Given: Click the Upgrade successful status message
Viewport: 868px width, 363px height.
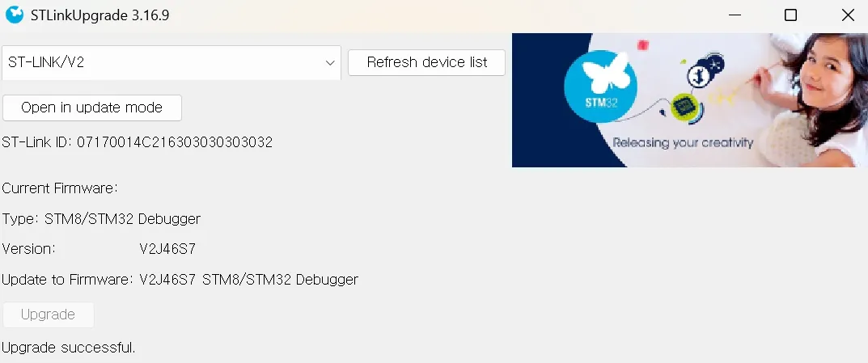Looking at the screenshot, I should click(x=69, y=348).
